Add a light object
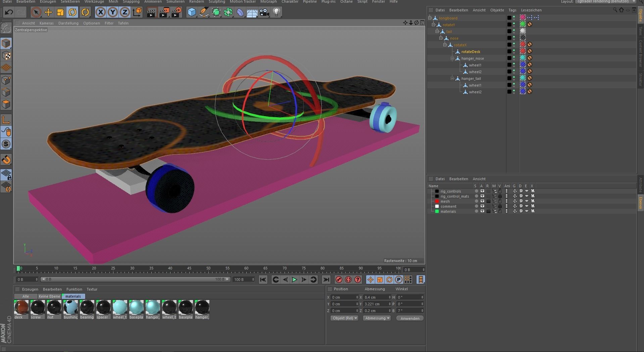 276,12
